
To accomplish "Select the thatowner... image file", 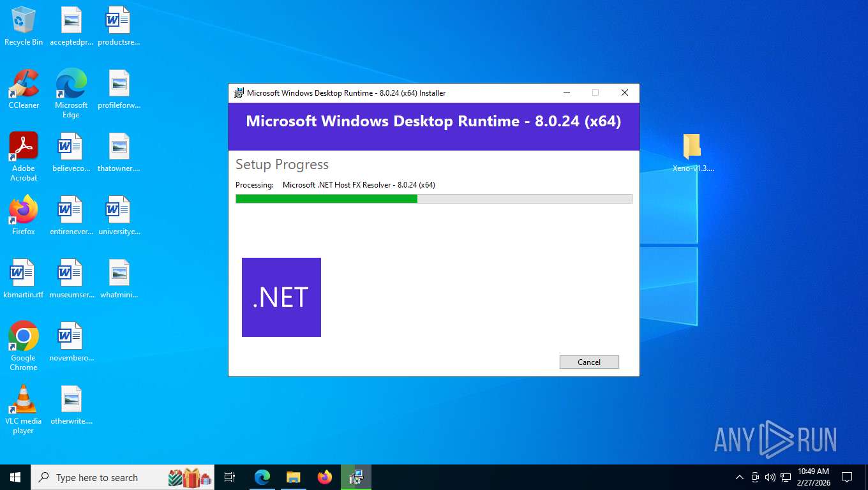I will coord(119,152).
